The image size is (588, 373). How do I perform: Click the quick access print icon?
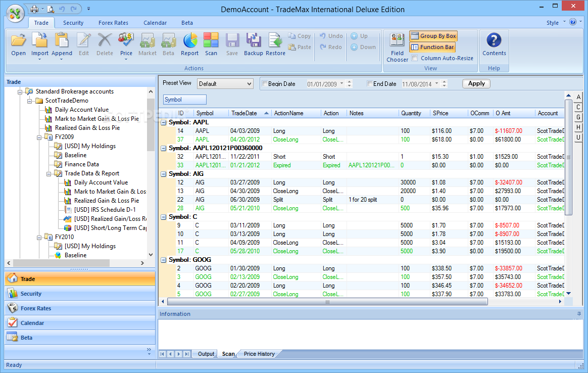coord(34,9)
